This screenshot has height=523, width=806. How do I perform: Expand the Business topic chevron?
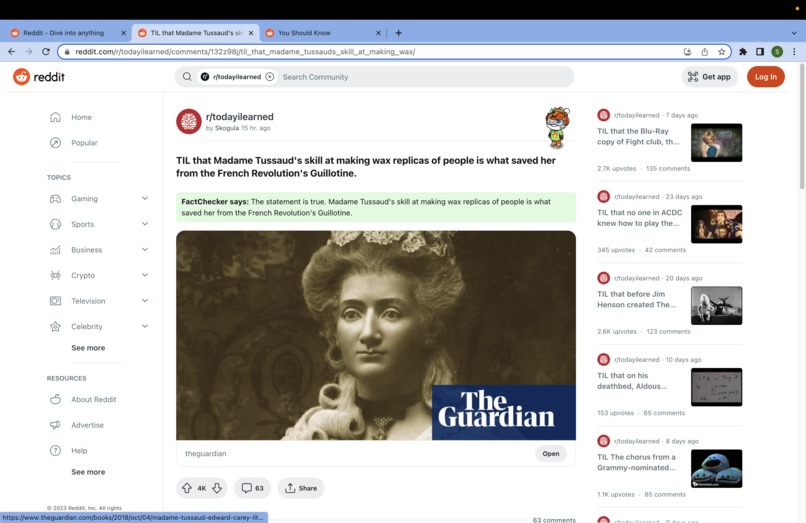point(145,249)
